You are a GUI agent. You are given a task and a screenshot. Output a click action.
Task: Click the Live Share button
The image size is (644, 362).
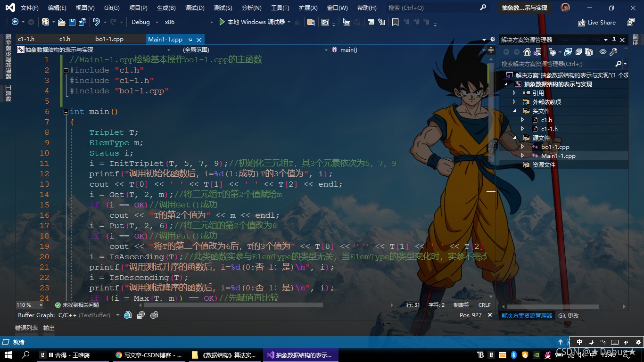(597, 22)
